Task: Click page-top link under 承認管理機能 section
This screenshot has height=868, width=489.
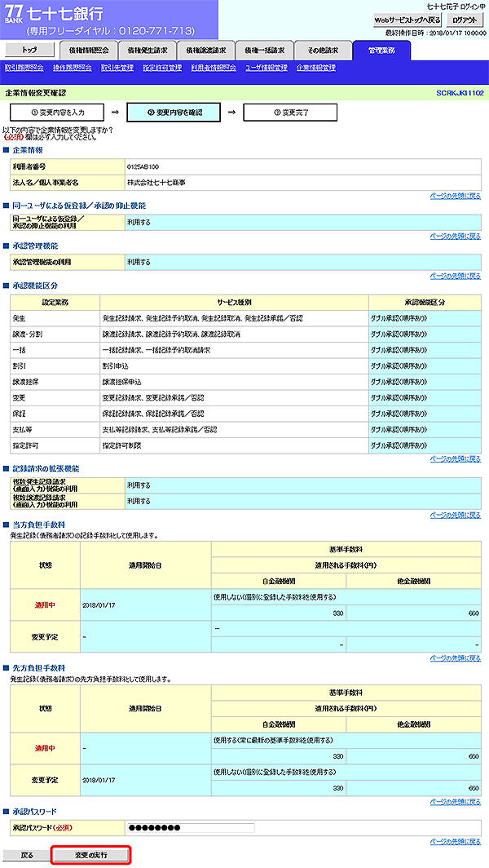Action: (x=456, y=276)
